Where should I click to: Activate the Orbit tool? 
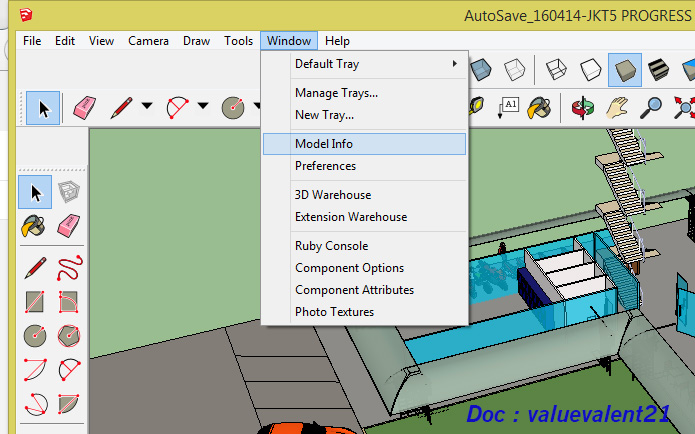(x=582, y=108)
